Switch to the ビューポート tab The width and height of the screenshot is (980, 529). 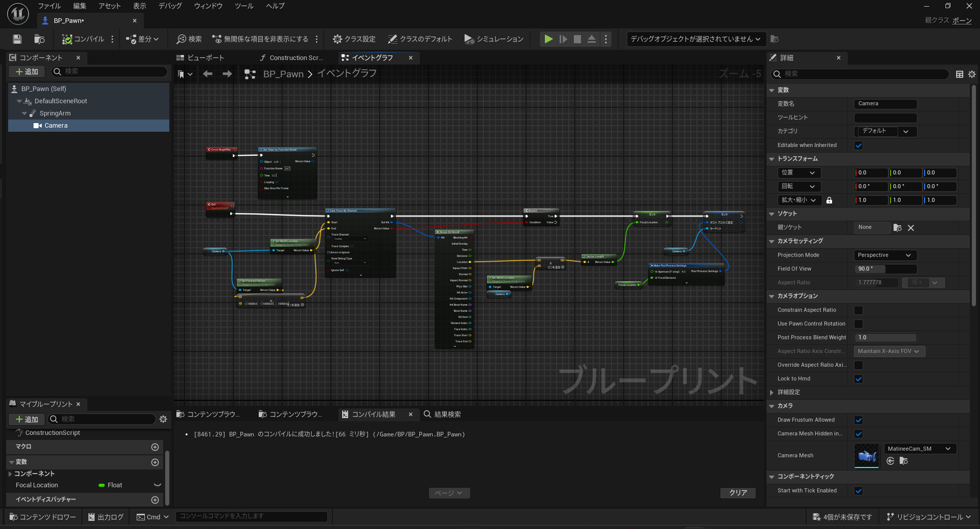pyautogui.click(x=200, y=58)
